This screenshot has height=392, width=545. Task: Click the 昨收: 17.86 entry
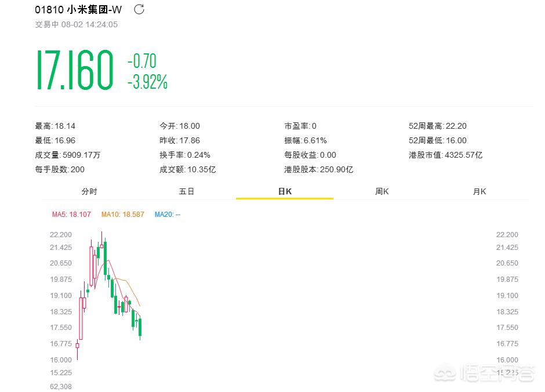click(x=180, y=141)
